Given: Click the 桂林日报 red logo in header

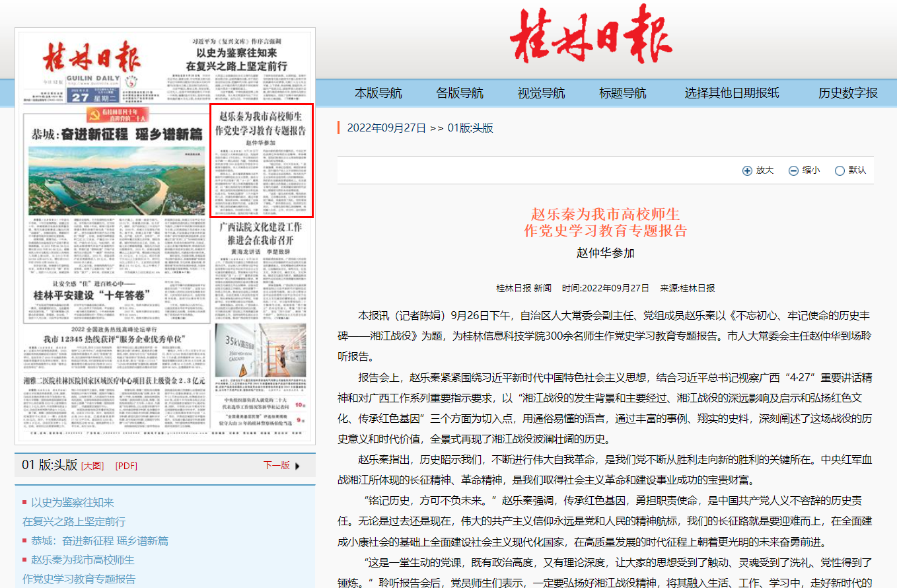Looking at the screenshot, I should pos(591,37).
